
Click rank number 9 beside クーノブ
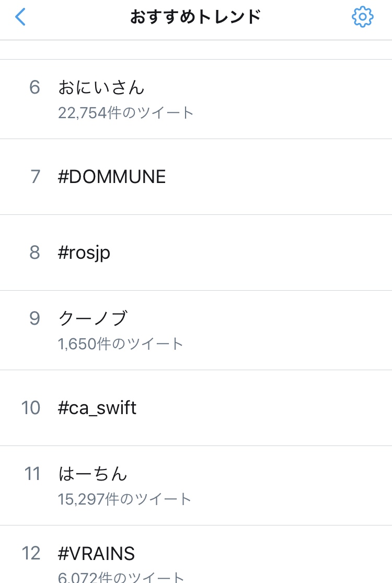34,318
